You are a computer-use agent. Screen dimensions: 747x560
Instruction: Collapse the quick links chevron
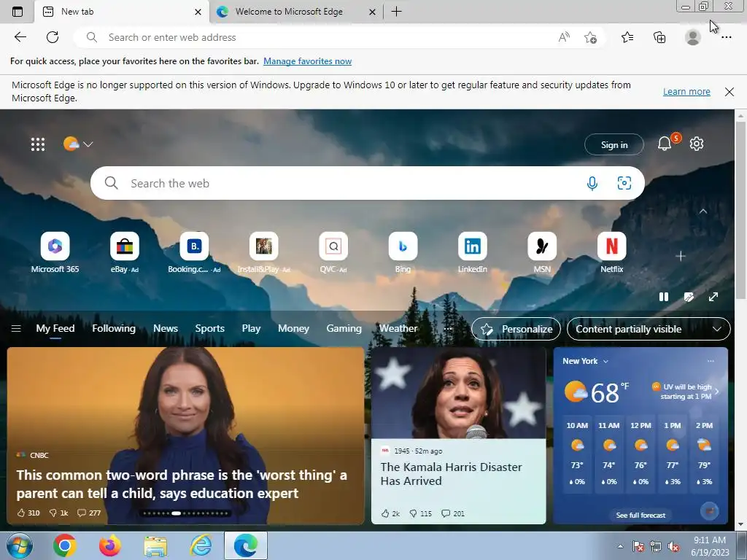(703, 211)
